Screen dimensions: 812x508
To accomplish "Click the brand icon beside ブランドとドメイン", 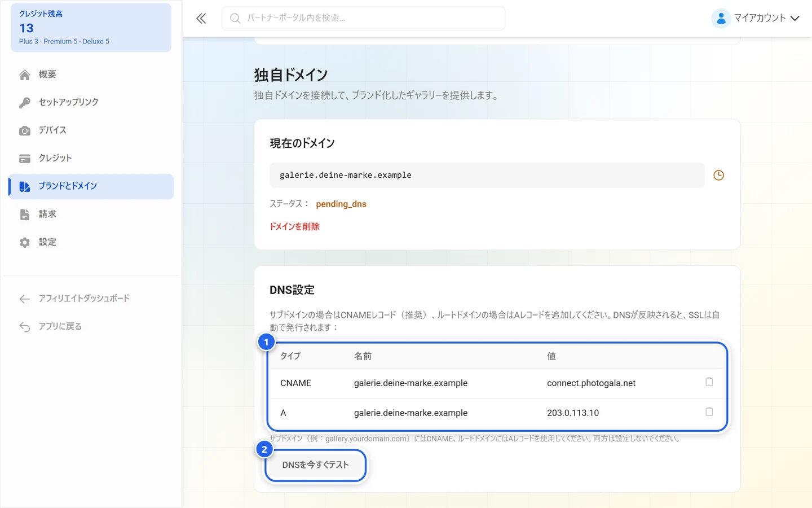I will (25, 187).
